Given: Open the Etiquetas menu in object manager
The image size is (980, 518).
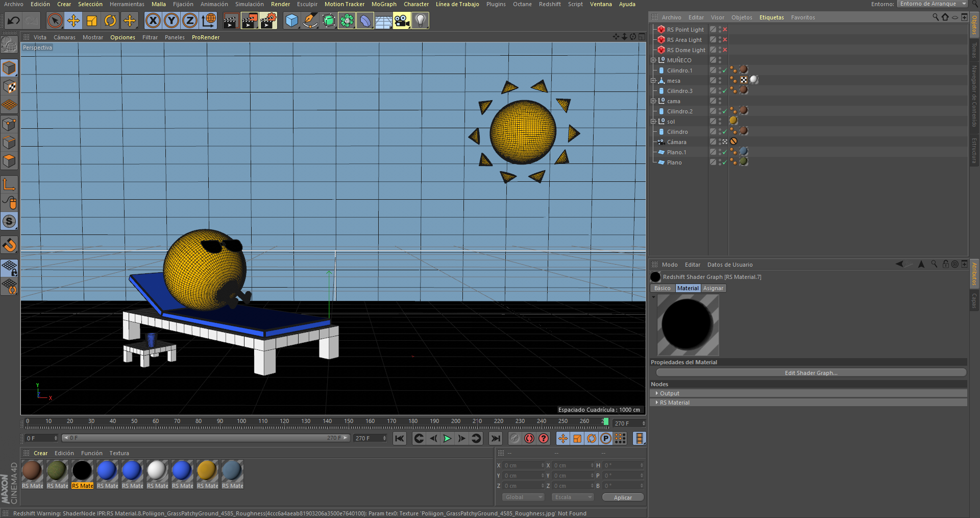Looking at the screenshot, I should pyautogui.click(x=771, y=17).
